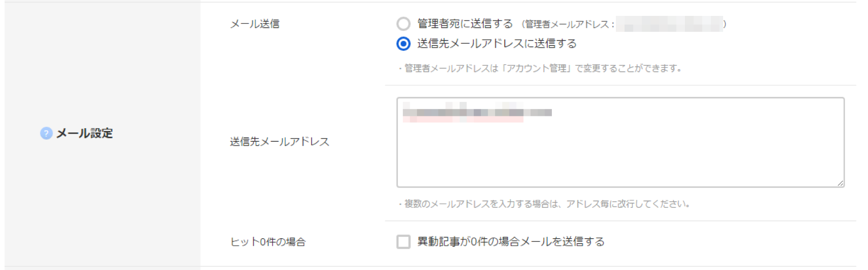
Task: Click the アカウント管理 hint note text
Action: click(x=541, y=68)
